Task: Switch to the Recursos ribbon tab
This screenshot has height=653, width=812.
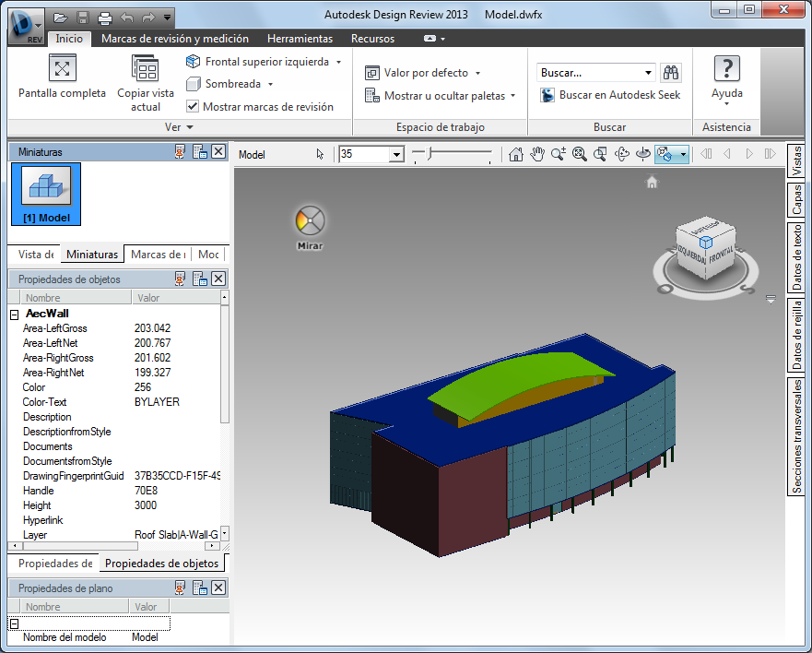Action: click(373, 39)
